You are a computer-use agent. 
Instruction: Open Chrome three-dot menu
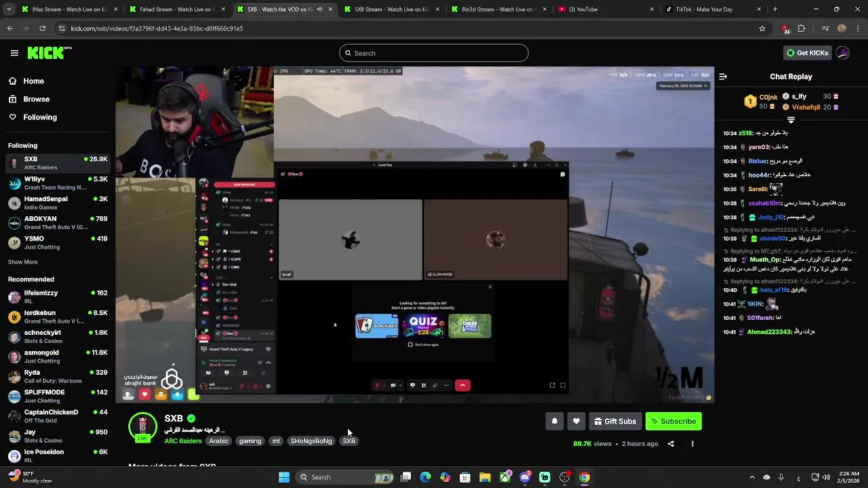point(858,28)
